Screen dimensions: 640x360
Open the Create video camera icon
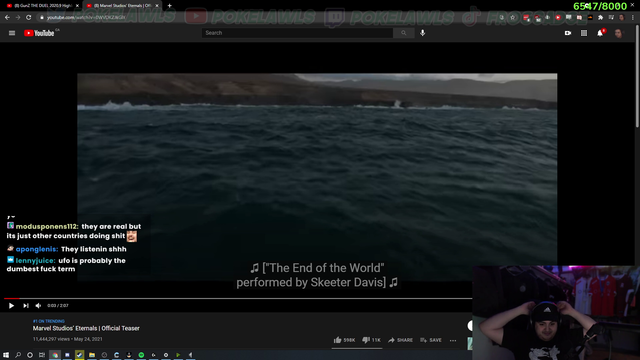click(568, 33)
